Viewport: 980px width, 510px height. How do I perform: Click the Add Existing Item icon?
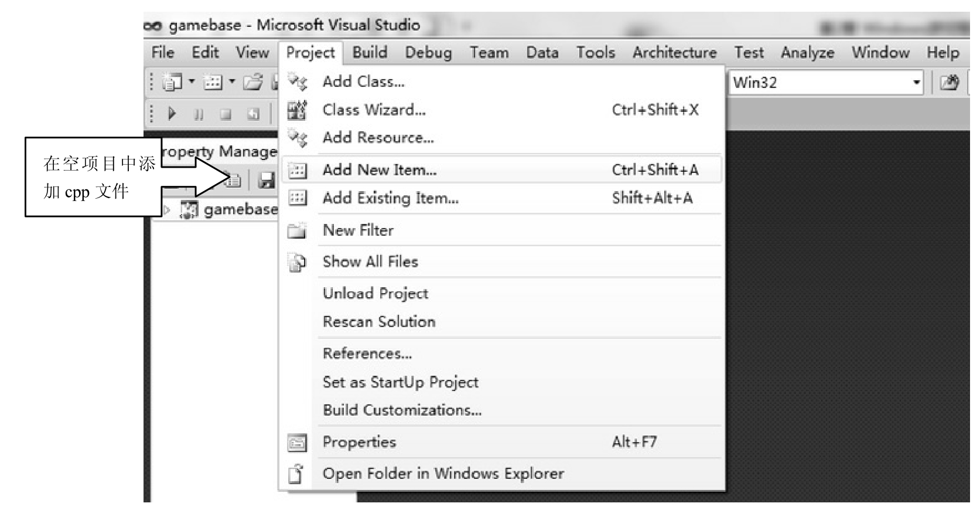[x=298, y=198]
